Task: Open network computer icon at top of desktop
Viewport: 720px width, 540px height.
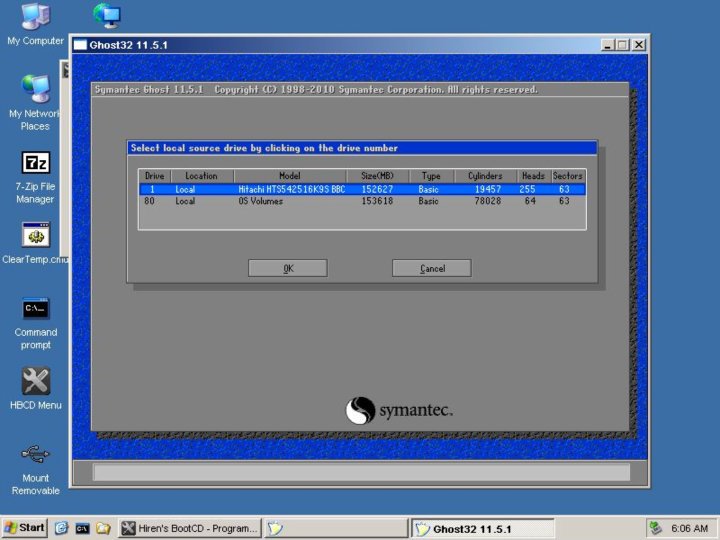Action: (x=107, y=15)
